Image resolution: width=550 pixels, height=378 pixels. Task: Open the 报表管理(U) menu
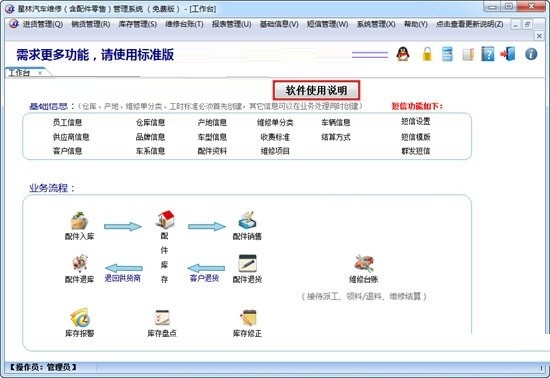(232, 24)
